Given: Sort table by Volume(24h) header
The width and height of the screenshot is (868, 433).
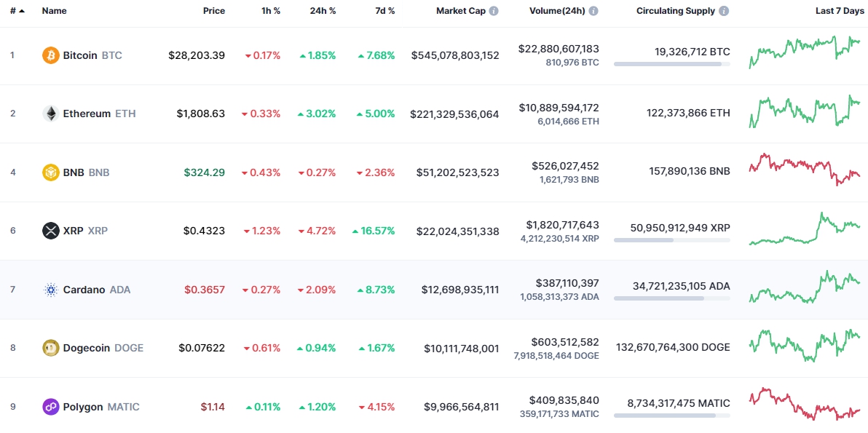Looking at the screenshot, I should pyautogui.click(x=558, y=11).
